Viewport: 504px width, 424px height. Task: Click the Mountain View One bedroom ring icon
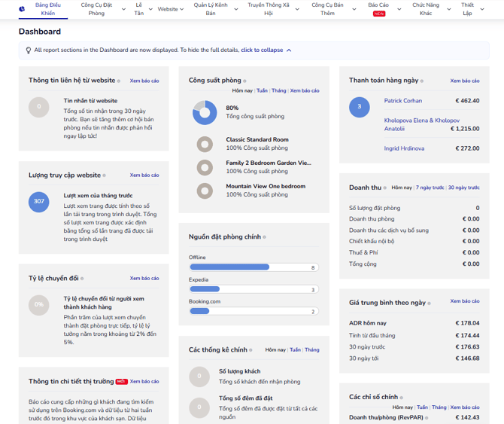[204, 191]
